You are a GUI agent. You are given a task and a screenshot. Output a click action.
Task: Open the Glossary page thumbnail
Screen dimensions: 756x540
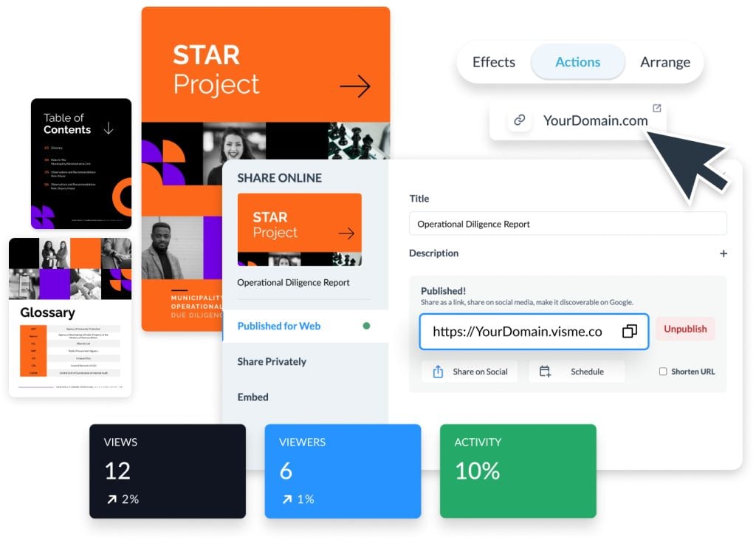[x=70, y=317]
